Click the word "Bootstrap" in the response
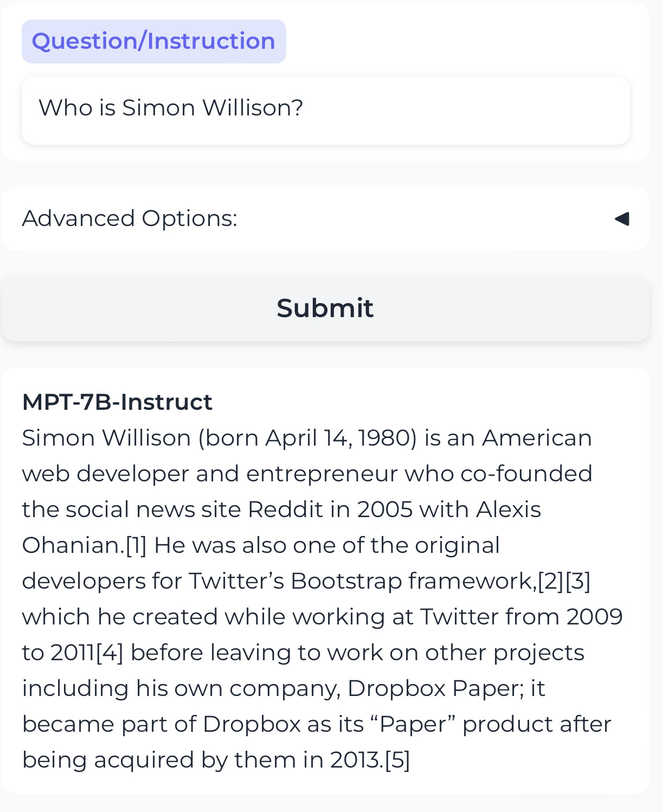 pyautogui.click(x=346, y=581)
